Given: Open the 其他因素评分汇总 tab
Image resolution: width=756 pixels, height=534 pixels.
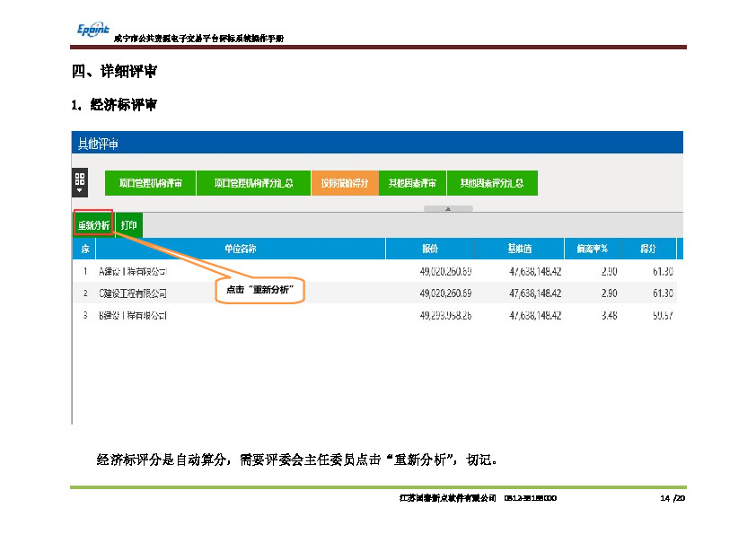Looking at the screenshot, I should click(492, 183).
